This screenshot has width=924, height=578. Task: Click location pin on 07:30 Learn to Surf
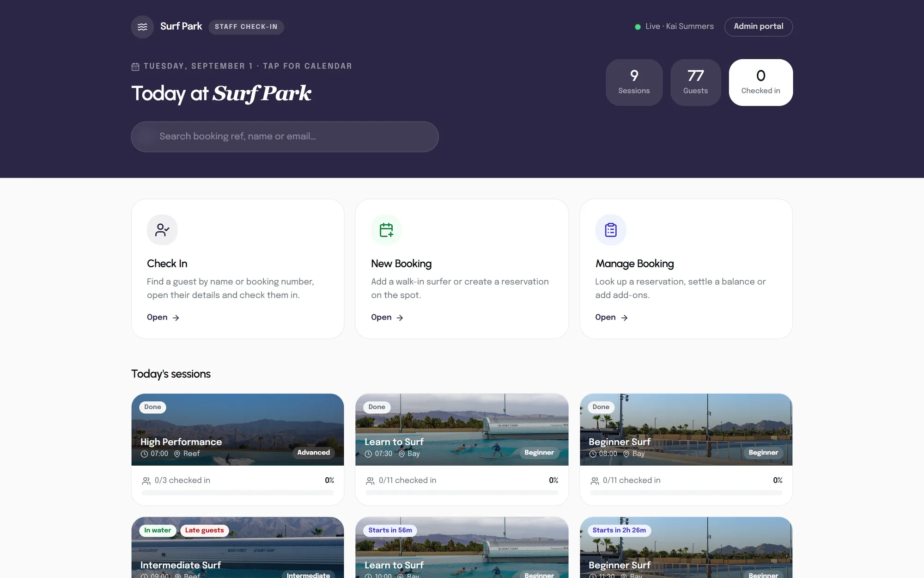401,454
